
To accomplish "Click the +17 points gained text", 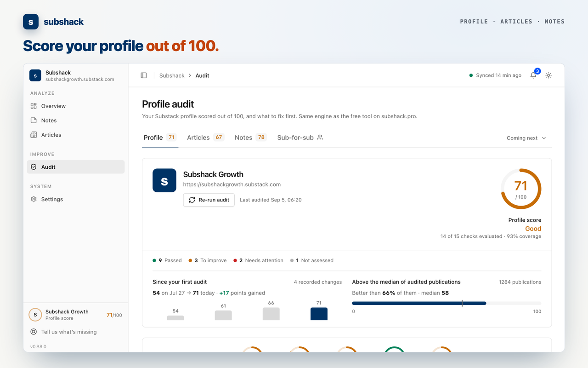I will tap(242, 293).
